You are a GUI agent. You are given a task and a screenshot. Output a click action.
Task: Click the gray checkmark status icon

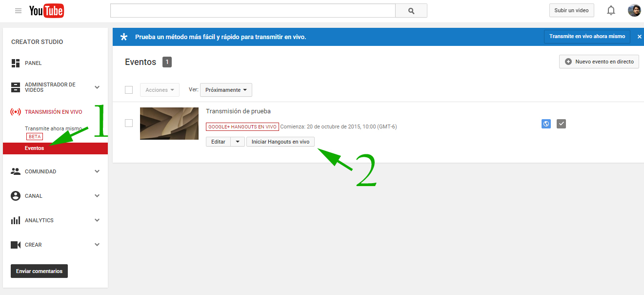561,124
